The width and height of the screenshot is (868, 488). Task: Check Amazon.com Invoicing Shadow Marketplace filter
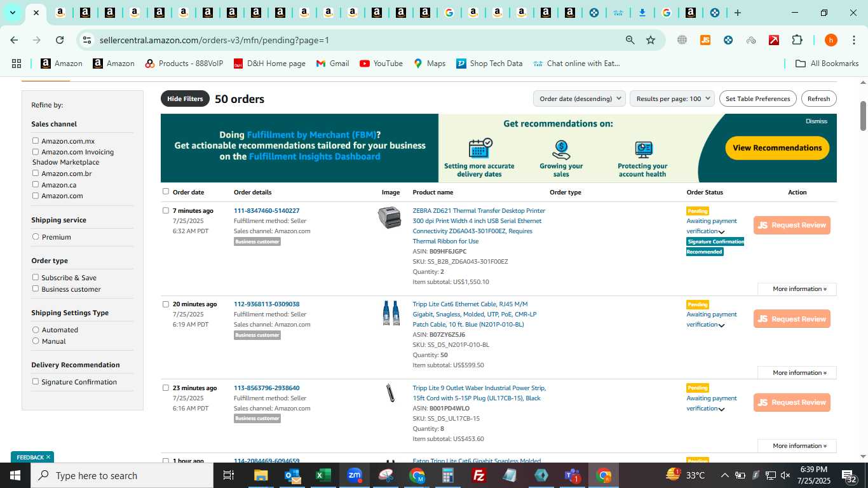coord(36,151)
